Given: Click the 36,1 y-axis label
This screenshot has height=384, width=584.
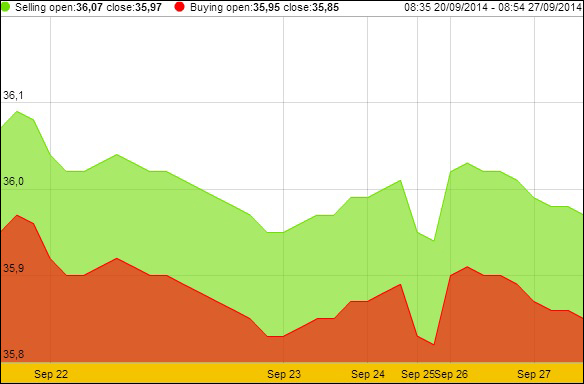Looking at the screenshot, I should point(13,96).
